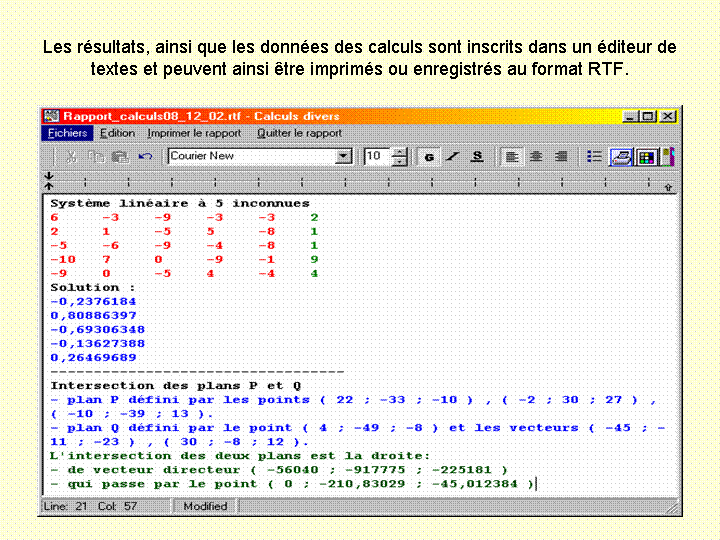Click the Paste clipboard icon
The height and width of the screenshot is (540, 720).
pyautogui.click(x=119, y=157)
